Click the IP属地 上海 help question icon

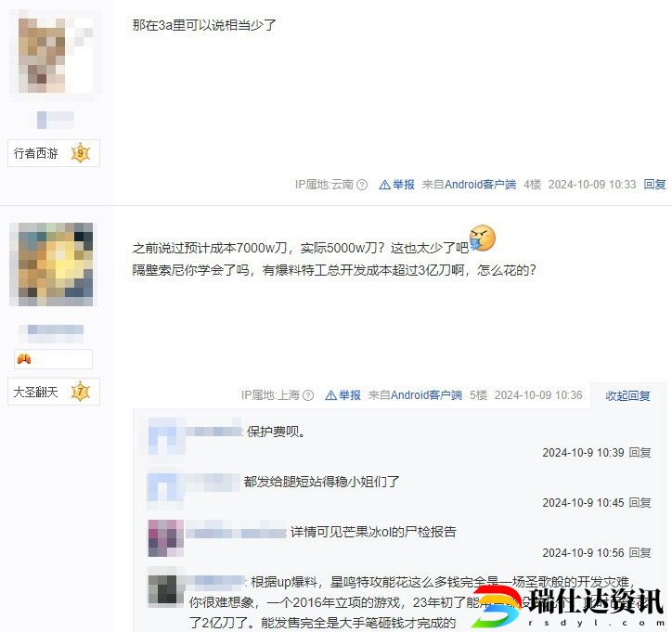[308, 395]
